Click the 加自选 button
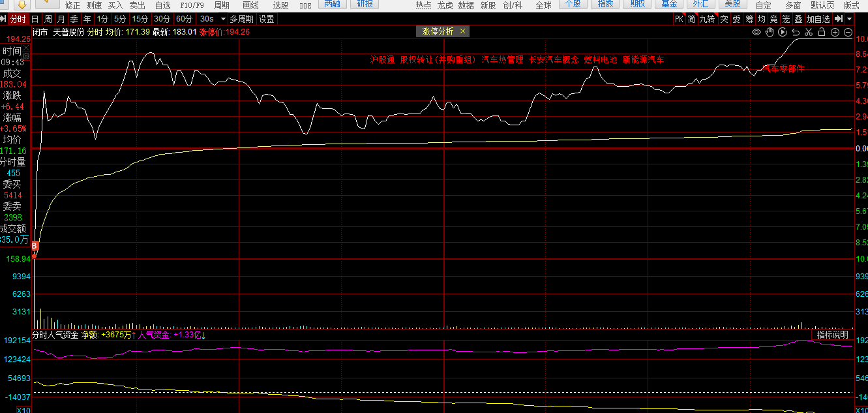This screenshot has width=868, height=413. tap(818, 19)
